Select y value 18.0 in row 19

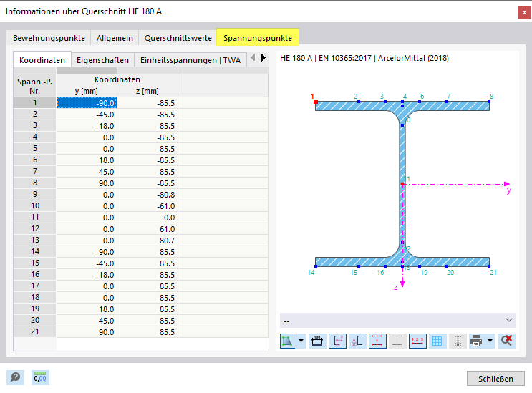[x=87, y=309]
